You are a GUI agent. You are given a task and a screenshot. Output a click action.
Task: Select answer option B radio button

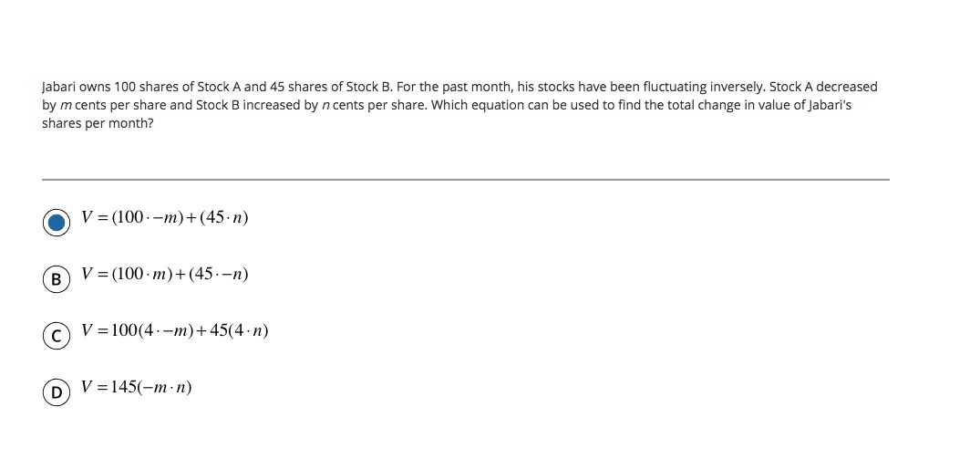click(x=57, y=279)
